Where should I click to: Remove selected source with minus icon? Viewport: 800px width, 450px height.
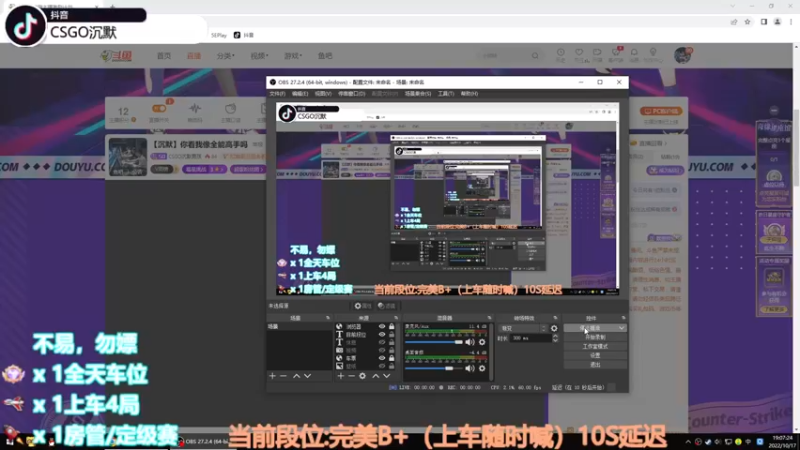tap(352, 376)
